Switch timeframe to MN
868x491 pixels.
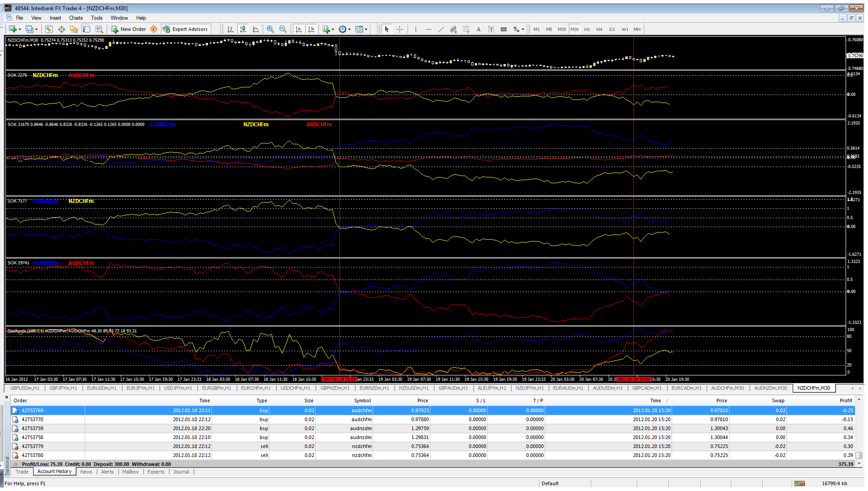pos(637,29)
